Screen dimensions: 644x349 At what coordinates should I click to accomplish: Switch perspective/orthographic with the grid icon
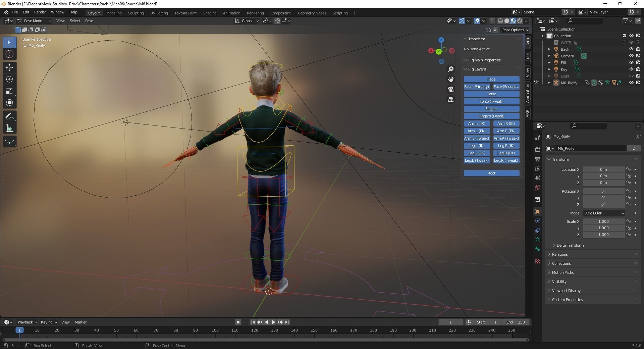tap(451, 100)
